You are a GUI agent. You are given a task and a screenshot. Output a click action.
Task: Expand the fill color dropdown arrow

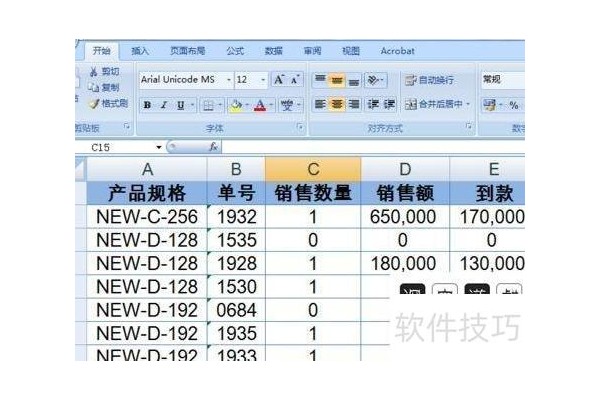(247, 105)
